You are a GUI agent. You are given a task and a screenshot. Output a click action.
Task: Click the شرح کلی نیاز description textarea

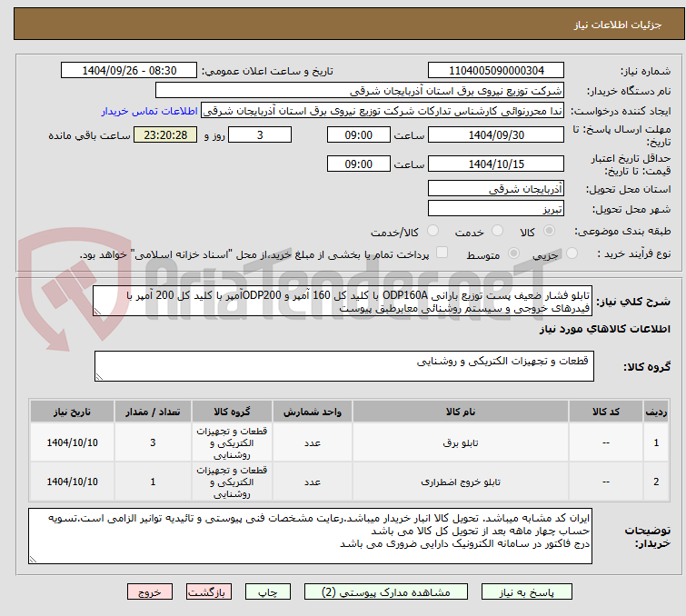click(343, 302)
